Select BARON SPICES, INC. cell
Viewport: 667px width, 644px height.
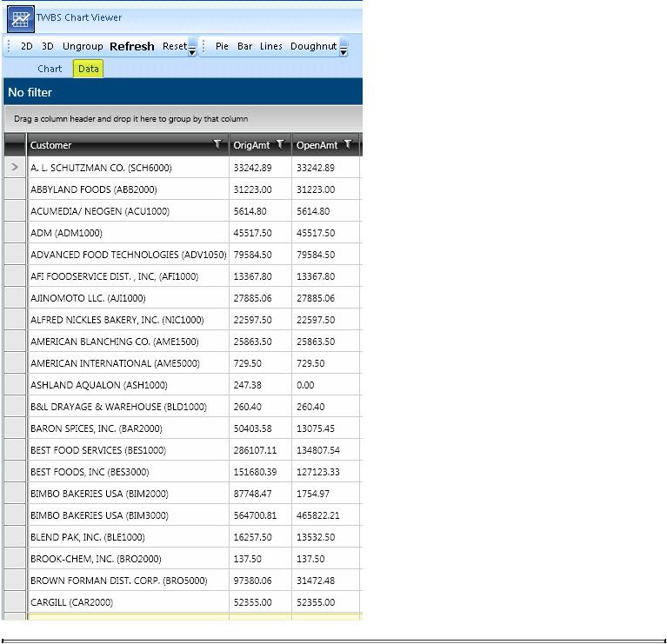click(128, 428)
